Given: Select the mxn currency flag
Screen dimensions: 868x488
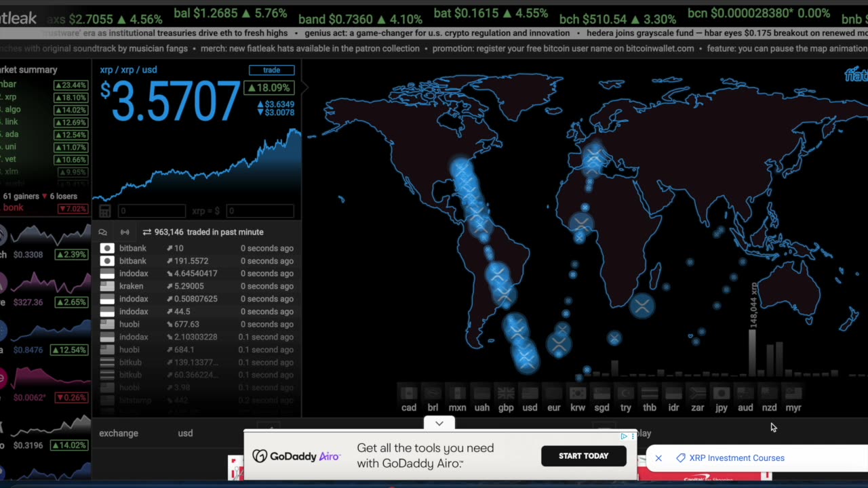Looking at the screenshot, I should click(457, 393).
